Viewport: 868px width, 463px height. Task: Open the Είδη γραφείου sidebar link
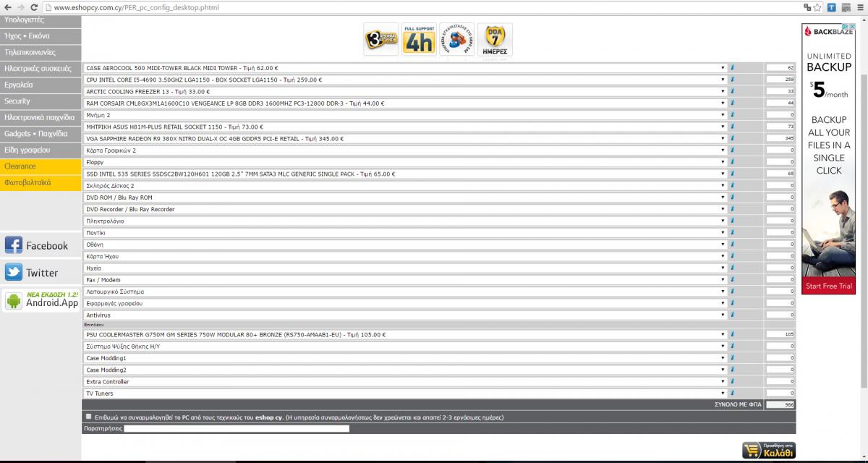tap(41, 150)
